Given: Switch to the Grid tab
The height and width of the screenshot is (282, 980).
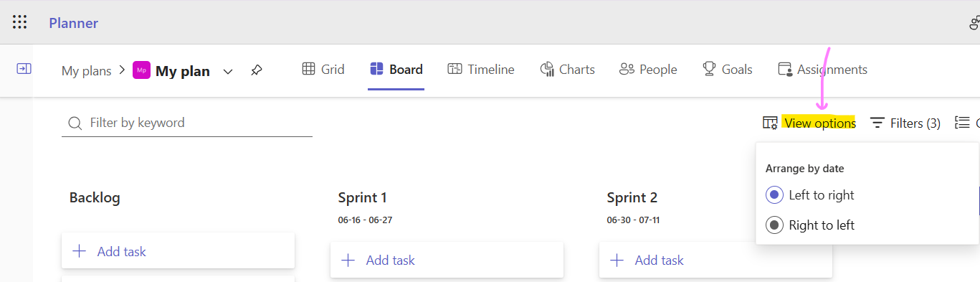Looking at the screenshot, I should click(x=323, y=70).
